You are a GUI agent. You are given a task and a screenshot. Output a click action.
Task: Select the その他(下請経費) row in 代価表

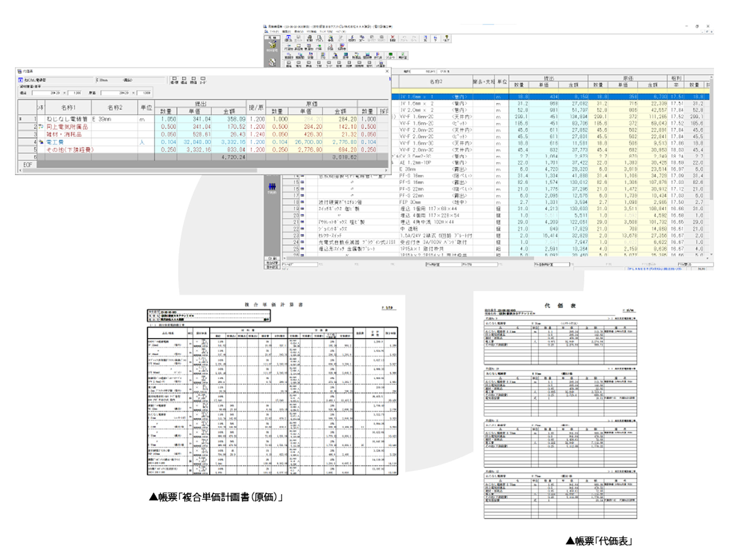point(70,150)
